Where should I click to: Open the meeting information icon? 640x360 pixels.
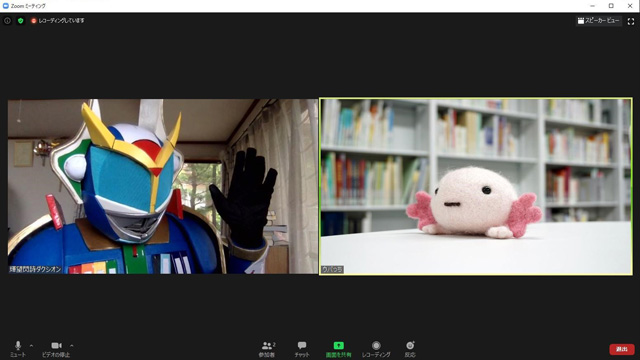[x=7, y=20]
